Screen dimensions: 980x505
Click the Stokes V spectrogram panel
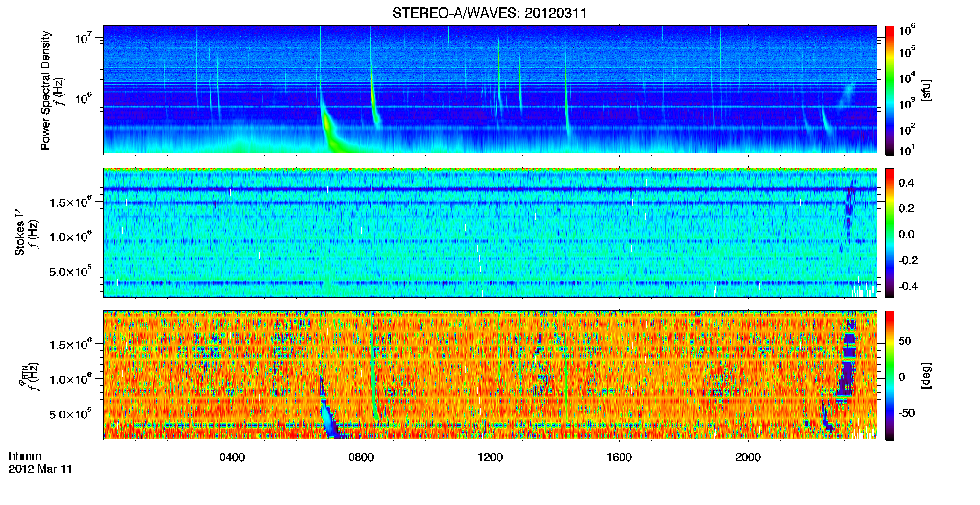[x=490, y=232]
